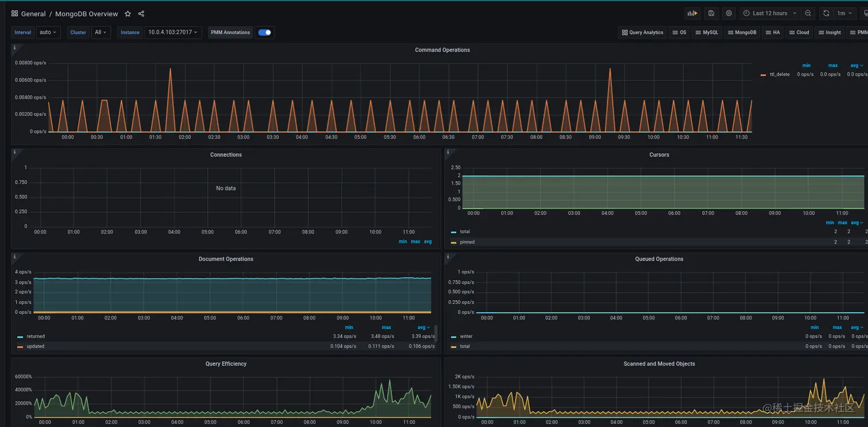Open the Command Operations panel title menu
Viewport: 868px width, 427px height.
[442, 50]
